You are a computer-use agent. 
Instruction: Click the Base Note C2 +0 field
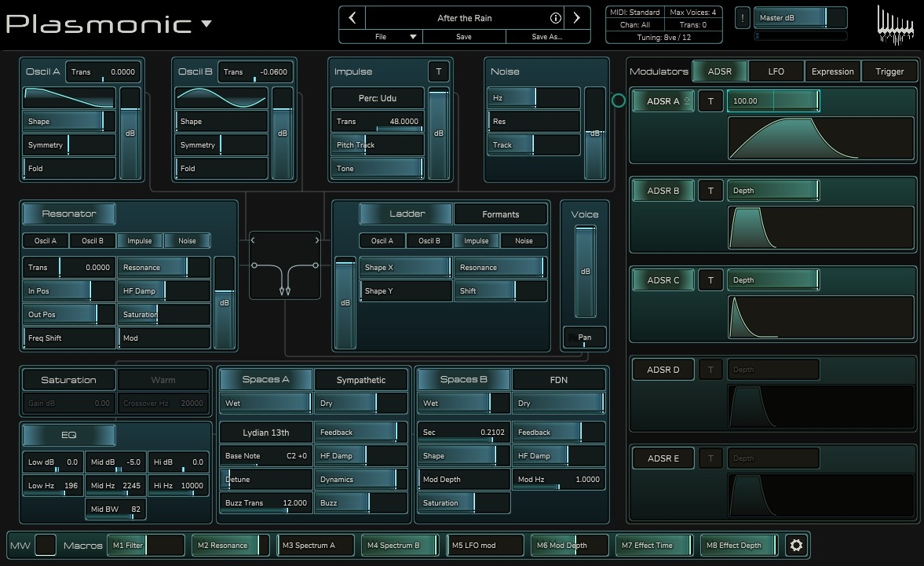[266, 456]
